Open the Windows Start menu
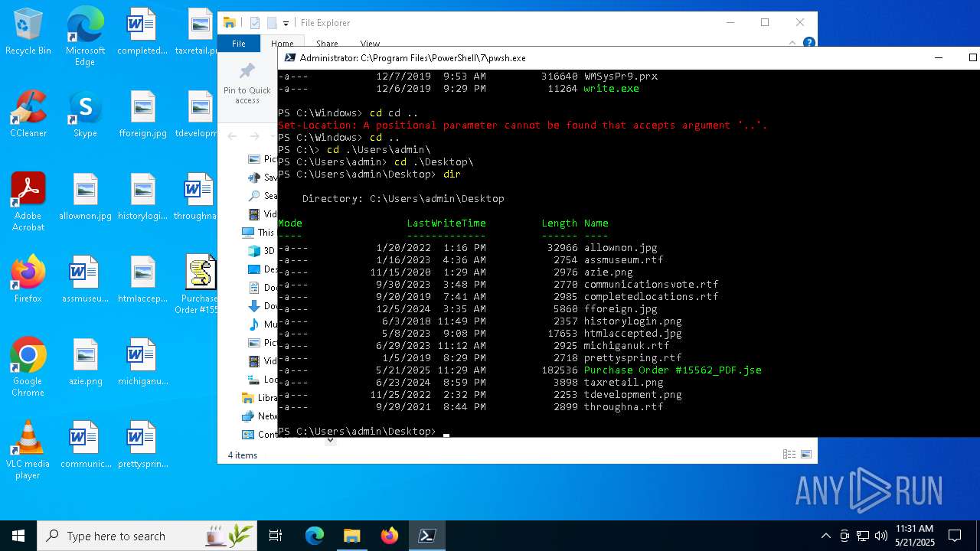This screenshot has width=980, height=551. 18,536
